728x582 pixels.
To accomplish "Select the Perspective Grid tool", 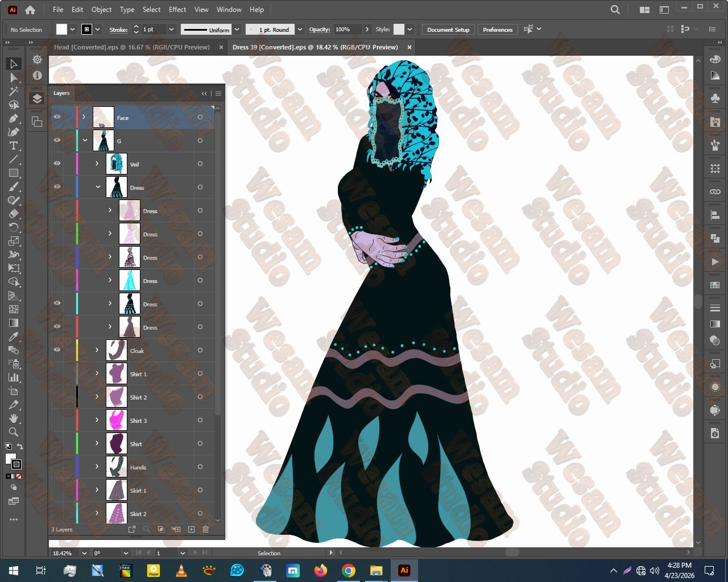I will pos(14,296).
